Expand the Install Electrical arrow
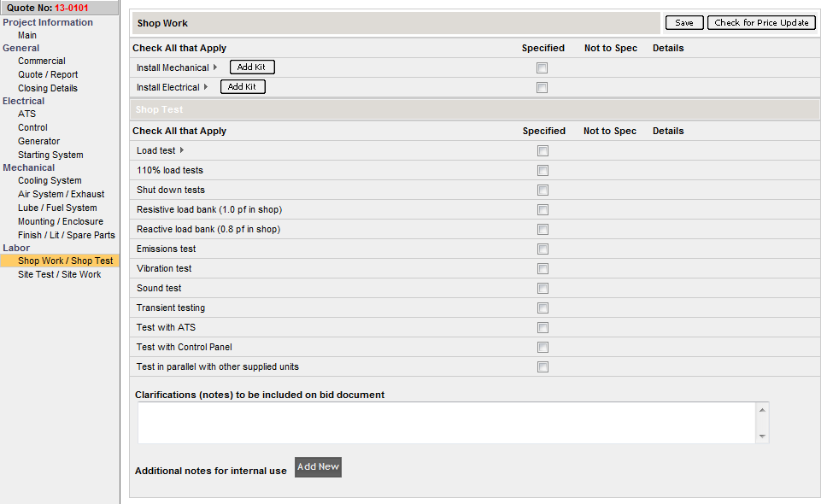The height and width of the screenshot is (504, 827). (x=206, y=87)
